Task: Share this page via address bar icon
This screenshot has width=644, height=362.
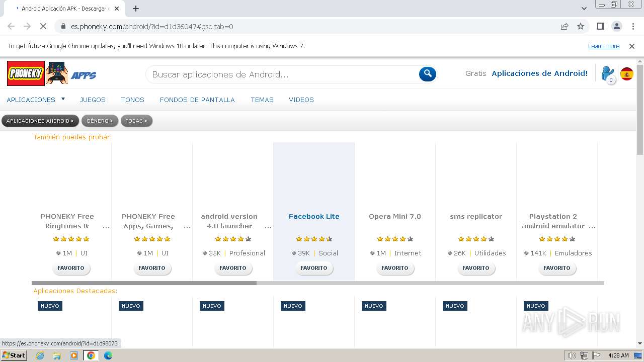Action: pos(565,26)
